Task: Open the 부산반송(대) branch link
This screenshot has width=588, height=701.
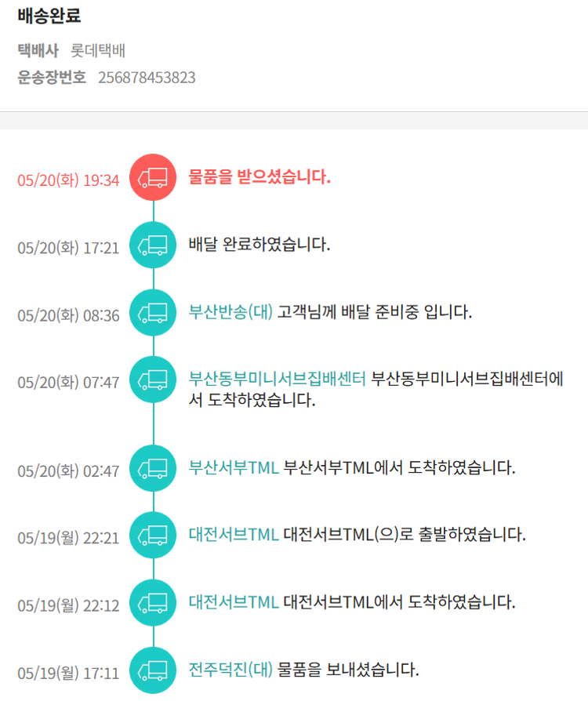Action: (230, 312)
